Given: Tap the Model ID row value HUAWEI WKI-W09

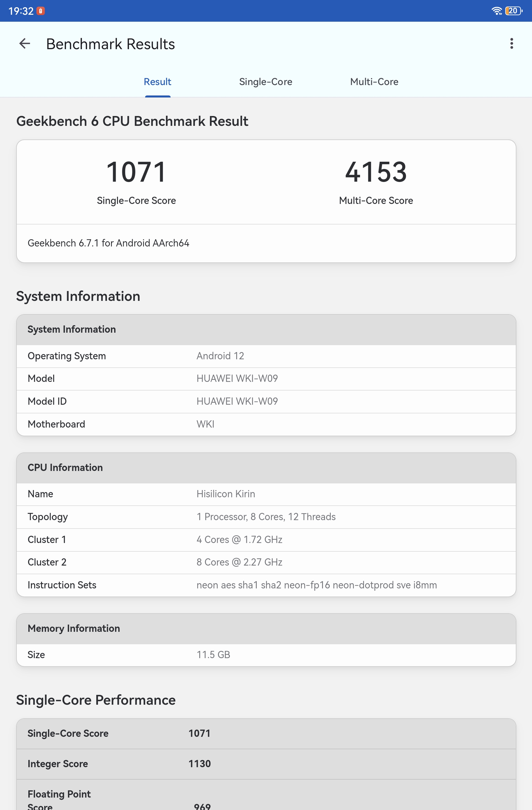Looking at the screenshot, I should pos(237,401).
